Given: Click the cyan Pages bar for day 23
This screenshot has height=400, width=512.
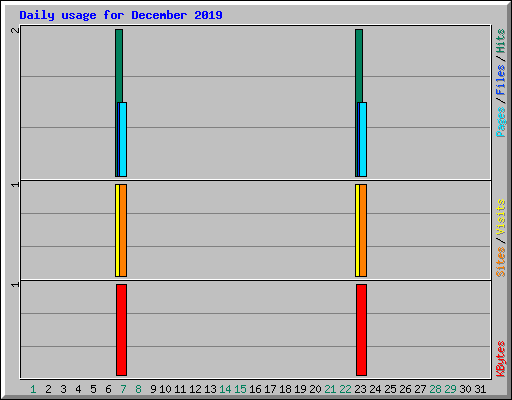Looking at the screenshot, I should tap(363, 139).
